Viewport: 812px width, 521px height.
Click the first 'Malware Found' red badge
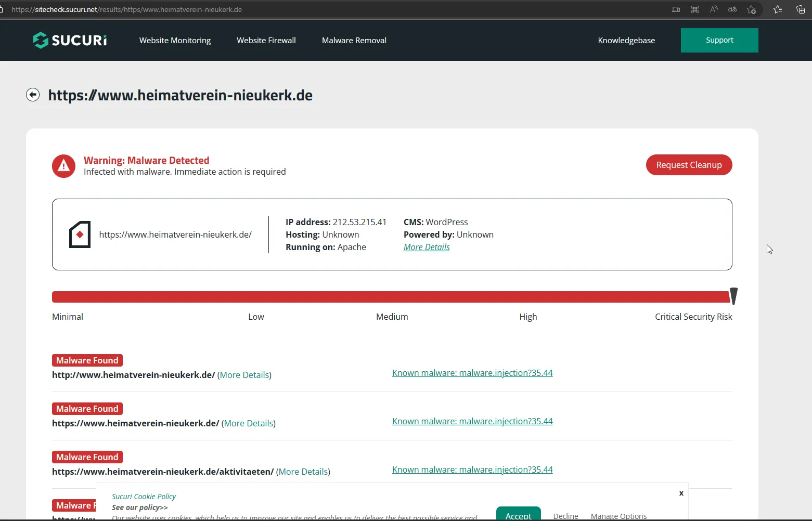(x=87, y=360)
